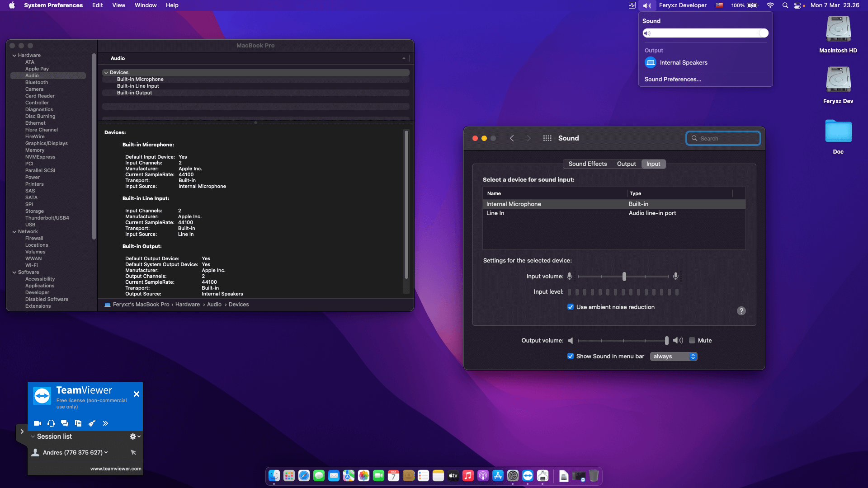Image resolution: width=868 pixels, height=488 pixels.
Task: Collapse the TeamViewer panel via the side arrow
Action: [22, 432]
